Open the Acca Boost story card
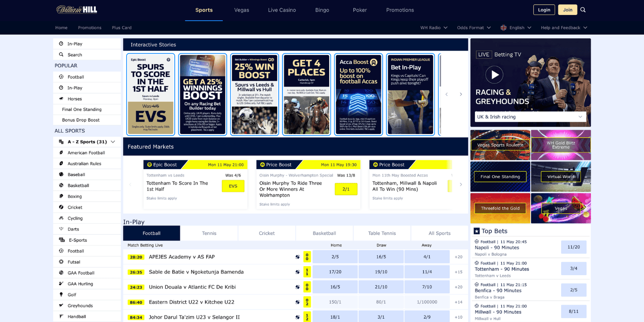This screenshot has height=322, width=644. point(358,94)
